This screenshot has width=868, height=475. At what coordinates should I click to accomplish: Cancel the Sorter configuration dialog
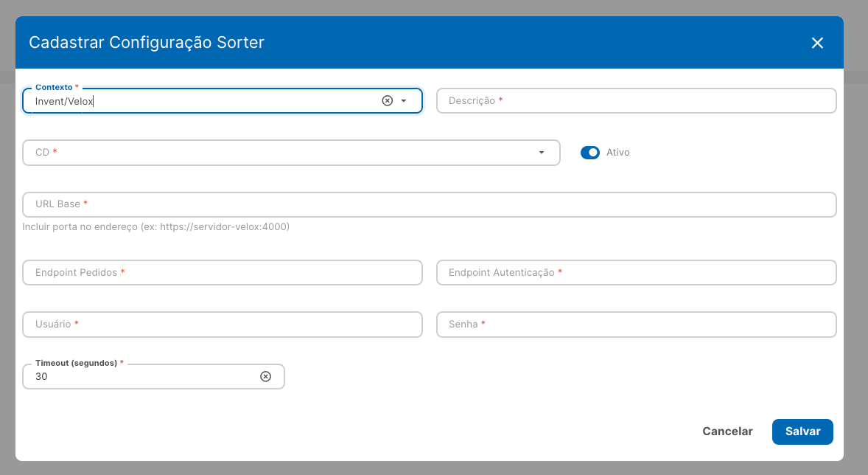727,431
